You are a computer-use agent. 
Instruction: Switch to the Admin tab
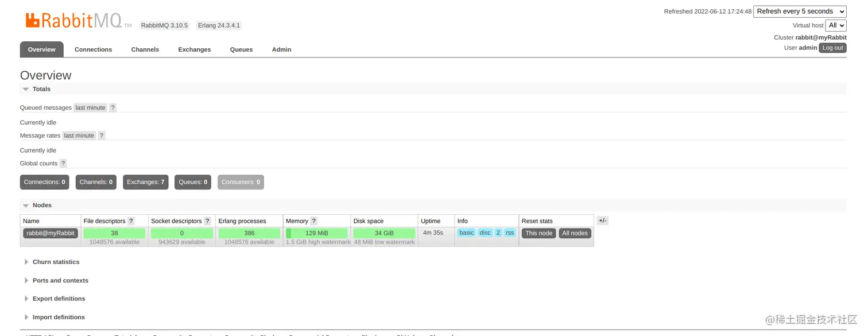(281, 49)
